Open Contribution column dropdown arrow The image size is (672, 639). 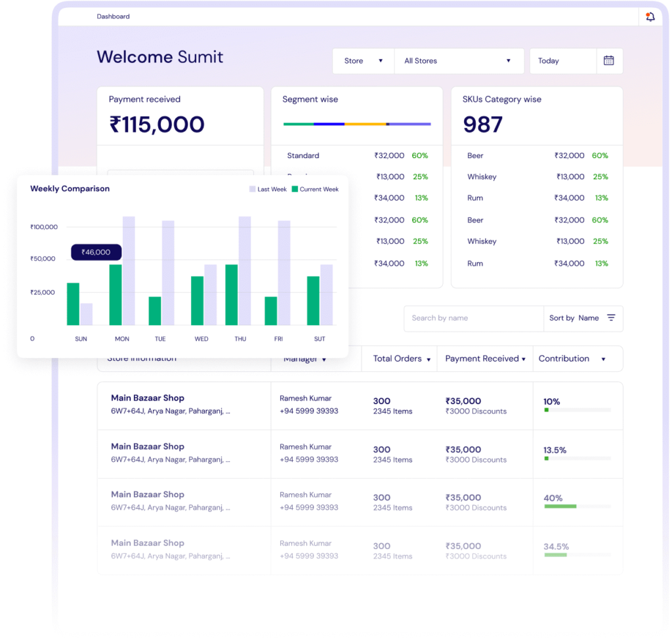point(602,360)
